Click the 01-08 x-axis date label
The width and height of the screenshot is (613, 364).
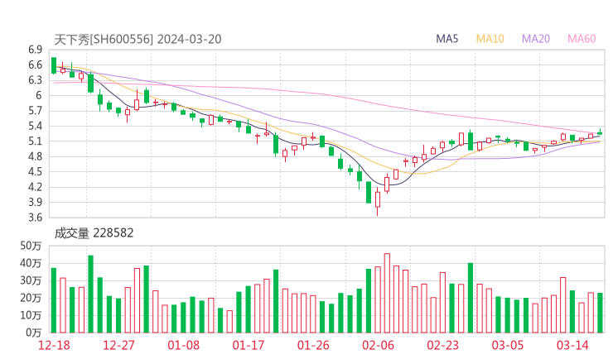[x=184, y=345]
